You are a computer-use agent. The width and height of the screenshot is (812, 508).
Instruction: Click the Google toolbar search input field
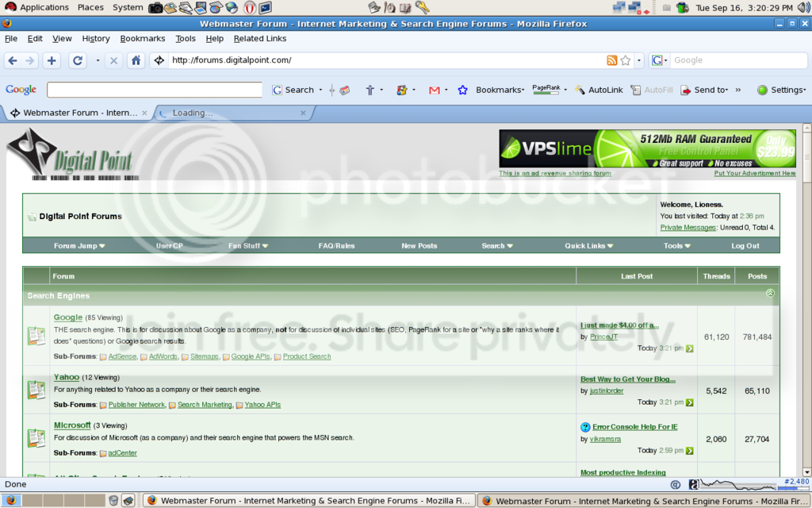click(x=155, y=90)
